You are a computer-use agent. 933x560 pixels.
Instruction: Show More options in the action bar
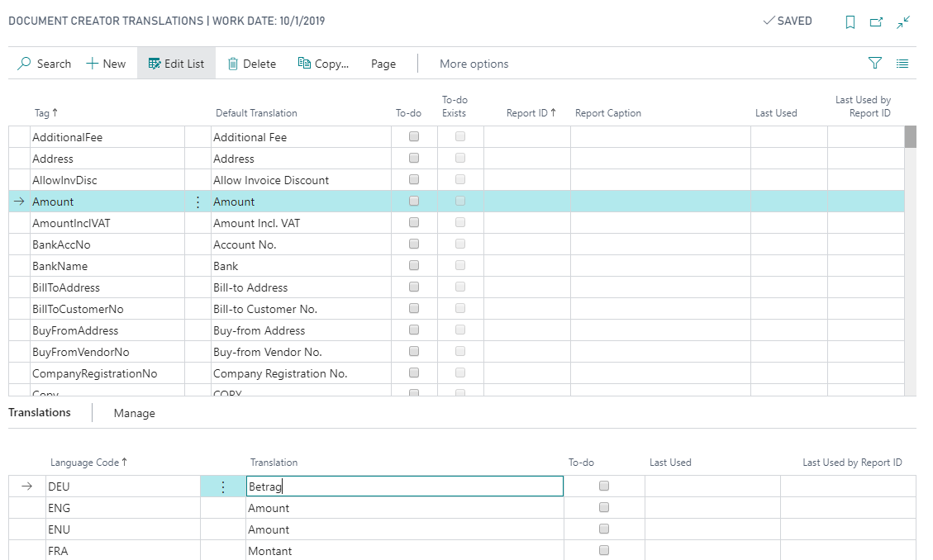pyautogui.click(x=474, y=64)
